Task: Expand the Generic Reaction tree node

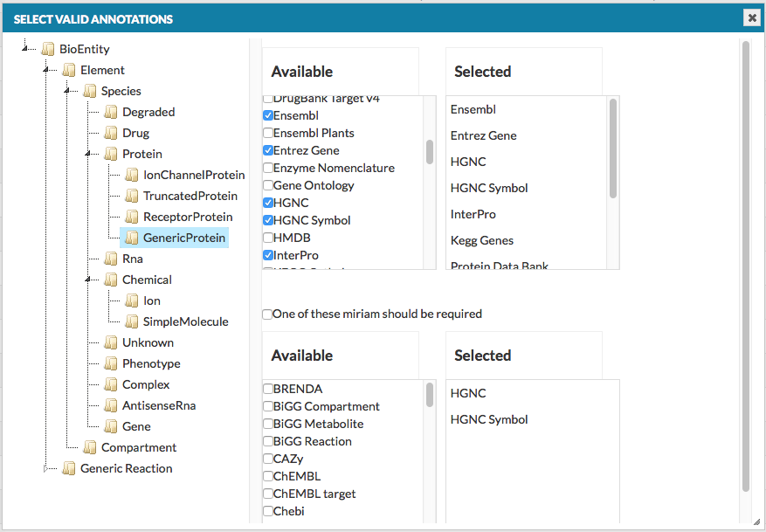Action: 47,469
